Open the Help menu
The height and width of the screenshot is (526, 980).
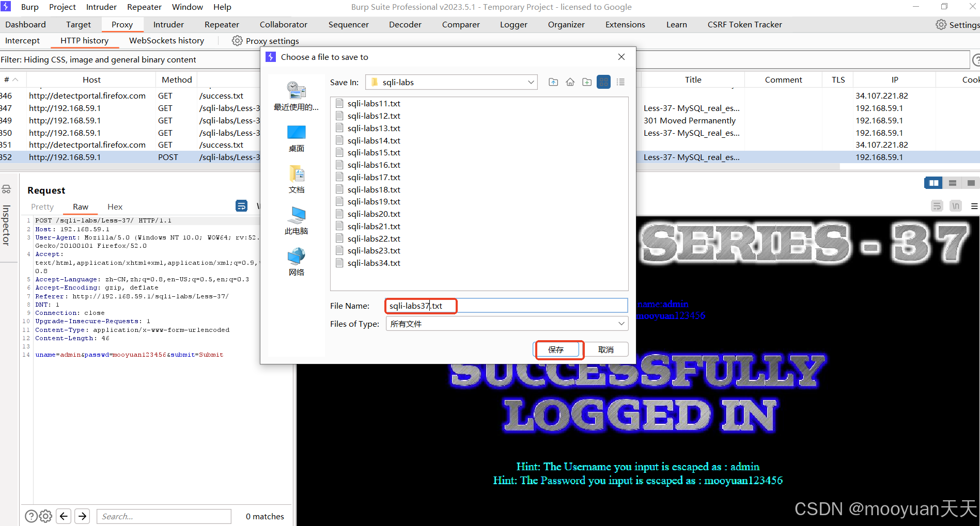(x=222, y=7)
